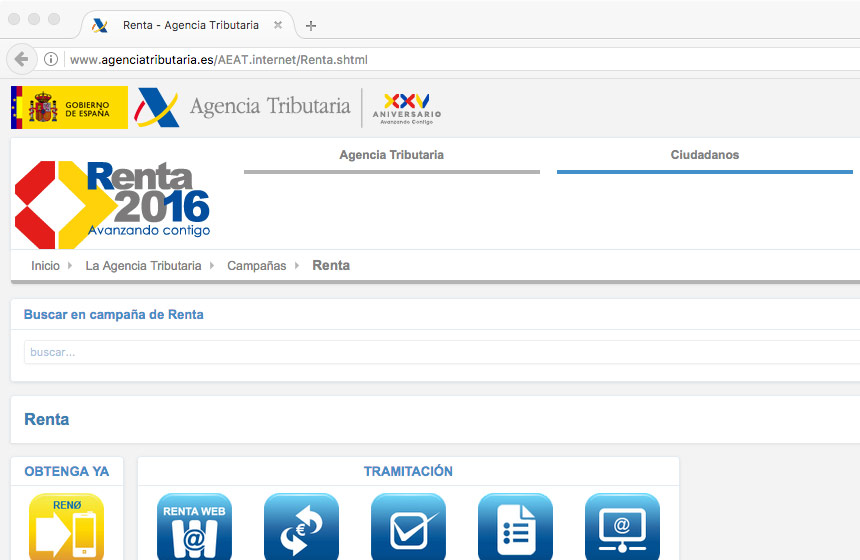Click the Renta 2016 campaign logo
This screenshot has width=860, height=560.
[x=112, y=204]
